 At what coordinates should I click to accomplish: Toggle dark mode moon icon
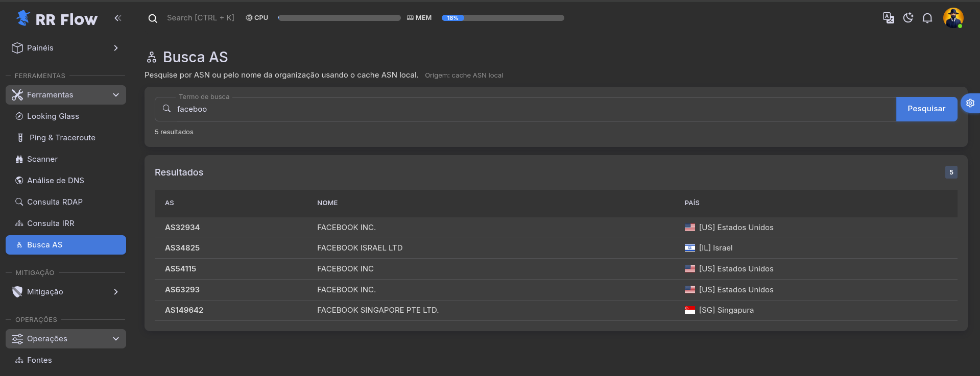pyautogui.click(x=908, y=18)
